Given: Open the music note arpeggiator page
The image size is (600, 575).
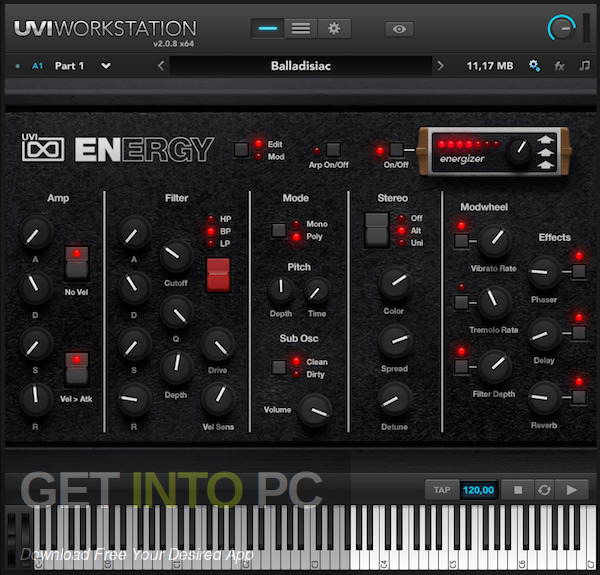Looking at the screenshot, I should (x=584, y=66).
